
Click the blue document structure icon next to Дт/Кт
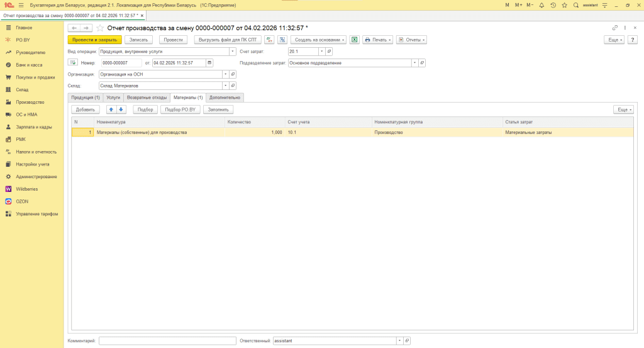[x=282, y=40]
